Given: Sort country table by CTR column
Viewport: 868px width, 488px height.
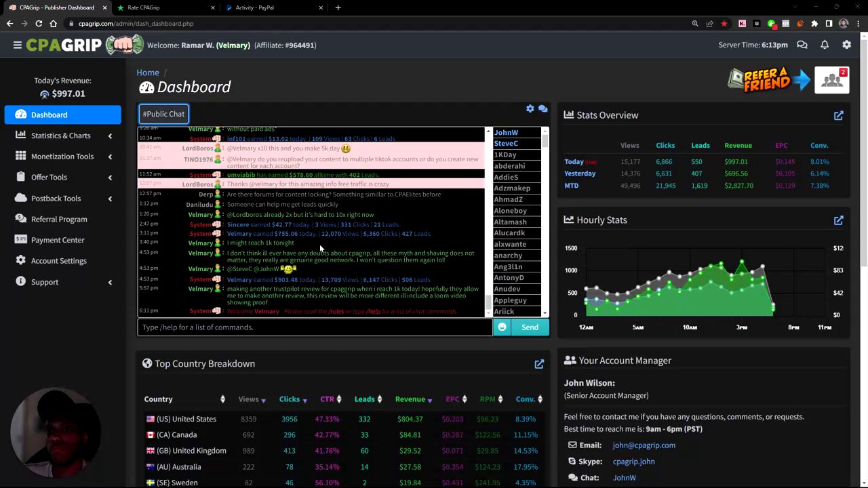Looking at the screenshot, I should 331,399.
